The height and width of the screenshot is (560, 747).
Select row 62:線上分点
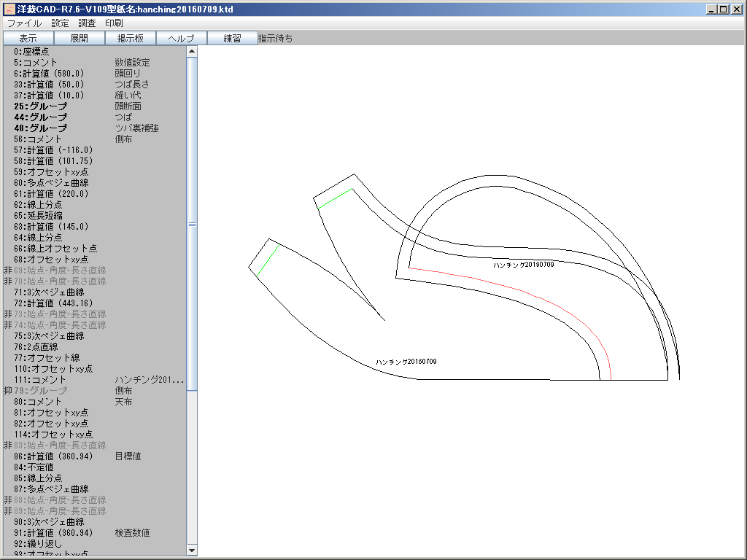pos(95,205)
